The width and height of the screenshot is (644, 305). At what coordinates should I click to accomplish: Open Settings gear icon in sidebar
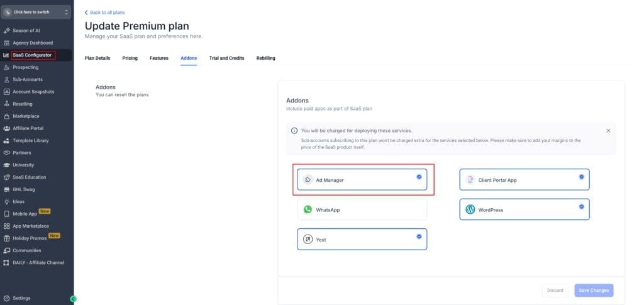(6, 298)
